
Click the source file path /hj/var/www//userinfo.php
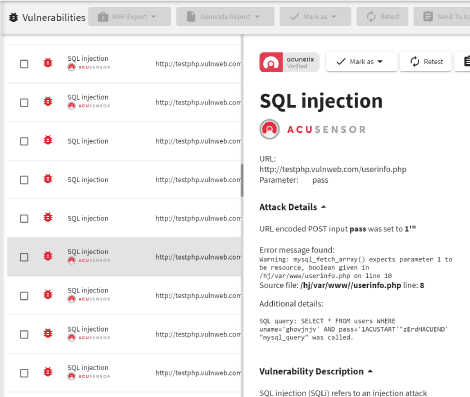click(351, 286)
